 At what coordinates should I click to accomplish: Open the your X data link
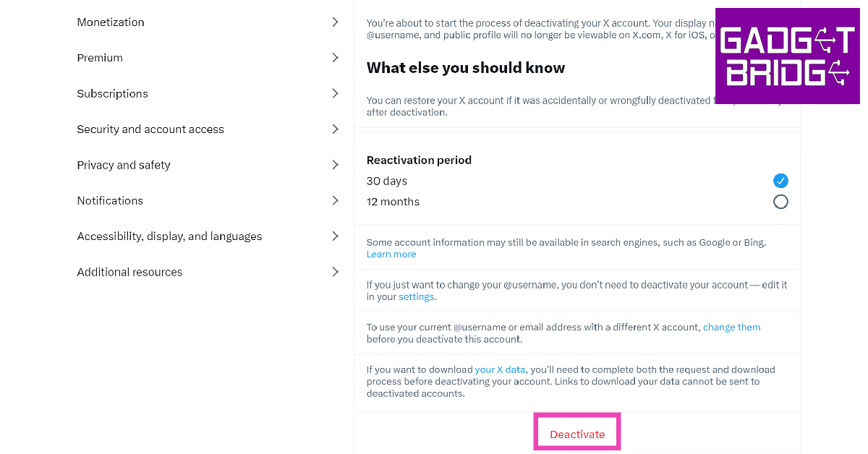[500, 369]
